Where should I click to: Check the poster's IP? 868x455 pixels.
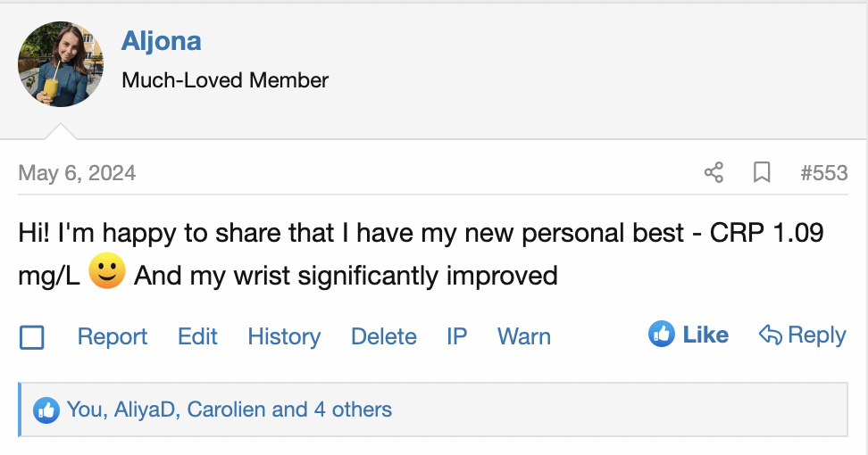point(456,336)
